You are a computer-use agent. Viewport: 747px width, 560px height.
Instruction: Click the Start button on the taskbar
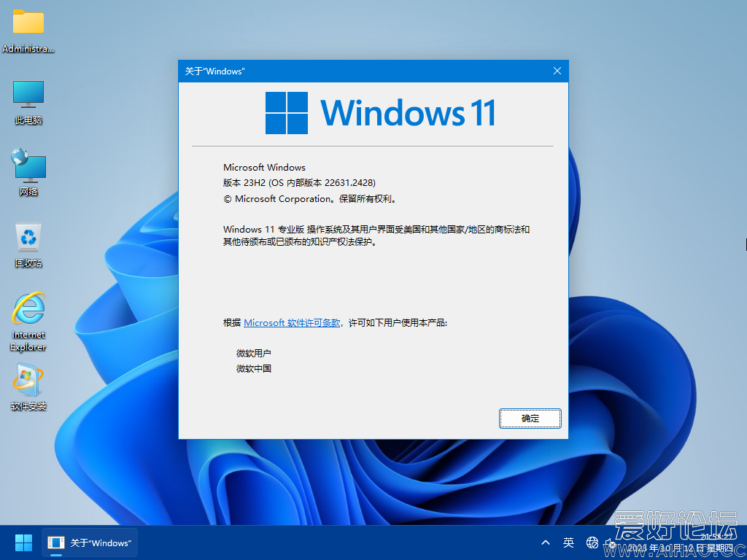click(x=23, y=542)
